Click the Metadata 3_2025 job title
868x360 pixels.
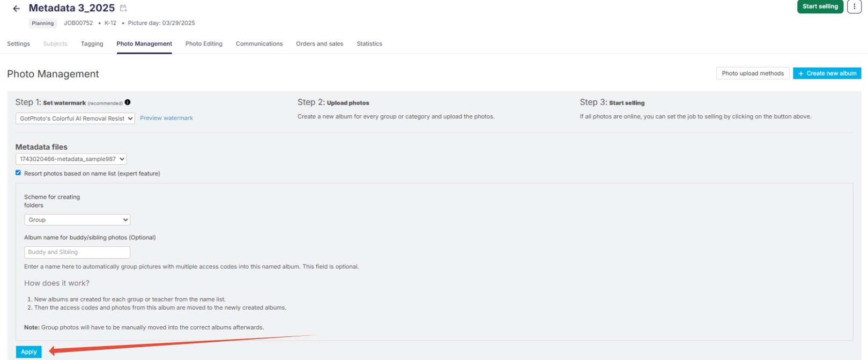[72, 8]
